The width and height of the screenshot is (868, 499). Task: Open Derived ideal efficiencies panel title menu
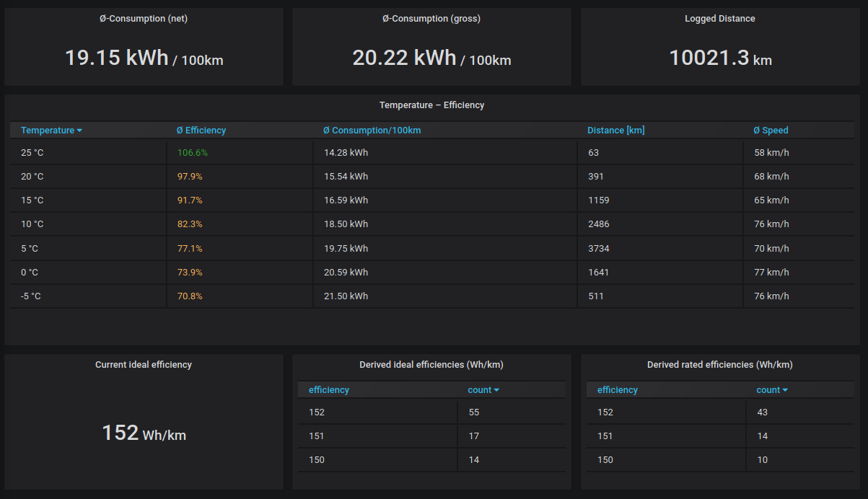point(431,365)
